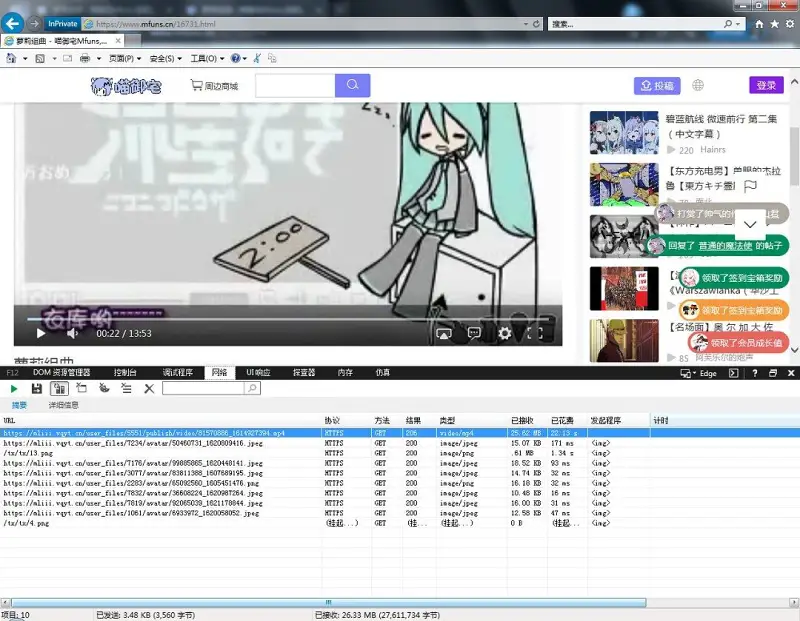Toggle the always-refresh-from-server button
The image size is (800, 621).
59,389
